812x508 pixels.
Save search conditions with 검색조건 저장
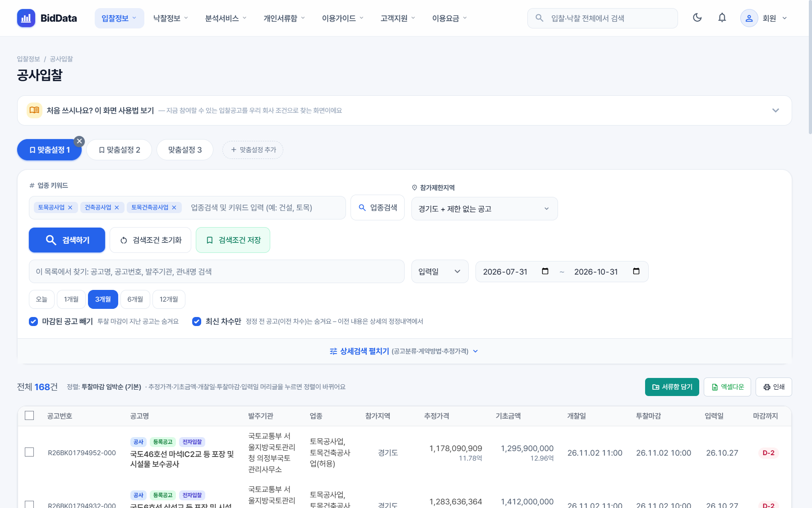[233, 240]
